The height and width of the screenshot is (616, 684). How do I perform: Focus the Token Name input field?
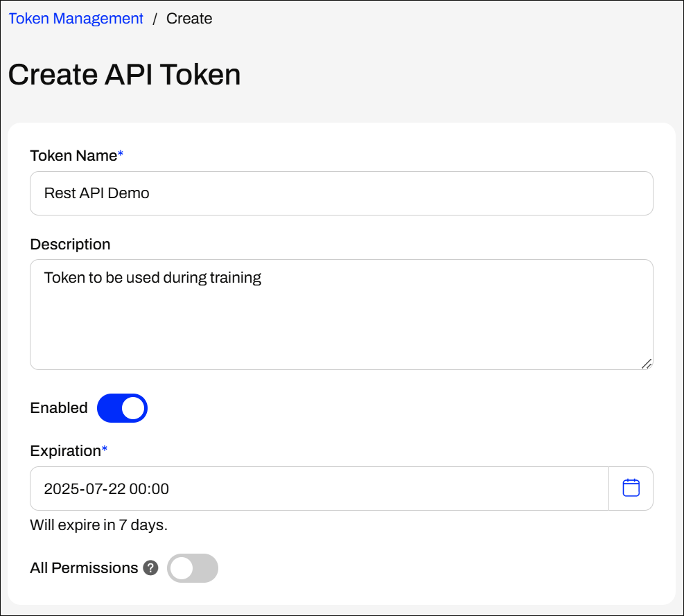pyautogui.click(x=342, y=193)
